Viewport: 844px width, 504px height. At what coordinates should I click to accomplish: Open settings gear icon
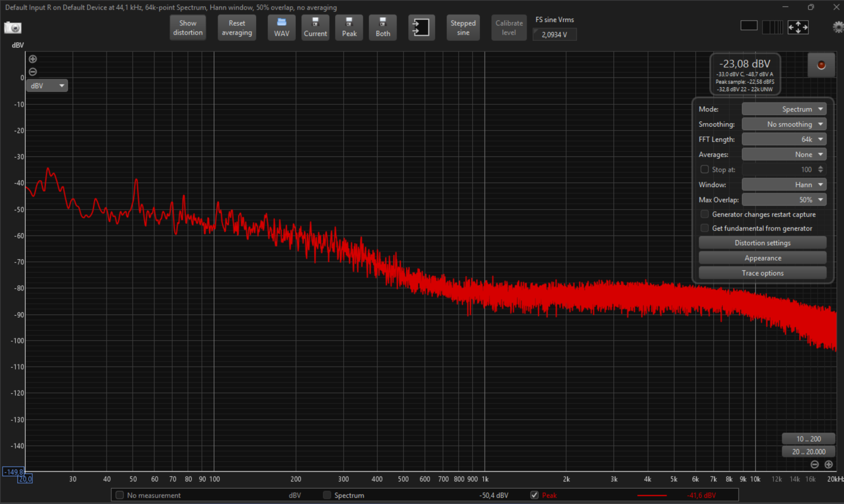click(838, 27)
